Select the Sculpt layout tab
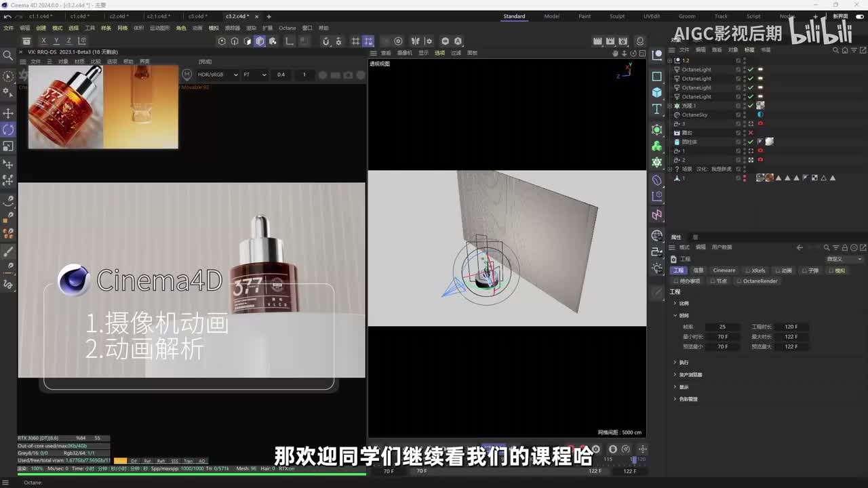Viewport: 868px width, 488px height. tap(617, 16)
